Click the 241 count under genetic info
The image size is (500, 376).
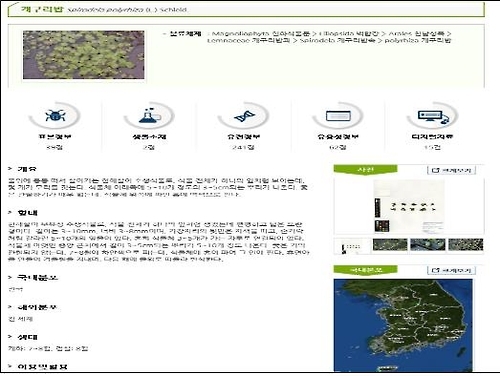tap(243, 147)
